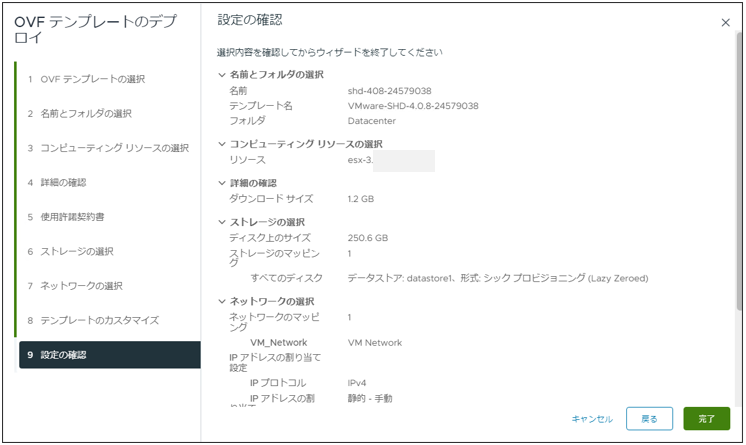Viewport: 746px width, 445px height.
Task: Select datastore1 thick provisioning text
Action: point(498,278)
